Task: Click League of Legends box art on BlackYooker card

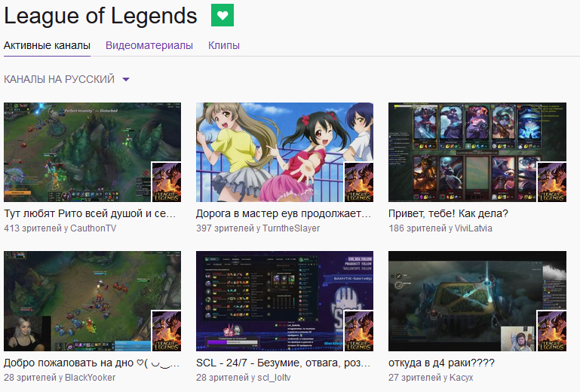Action: tap(167, 331)
